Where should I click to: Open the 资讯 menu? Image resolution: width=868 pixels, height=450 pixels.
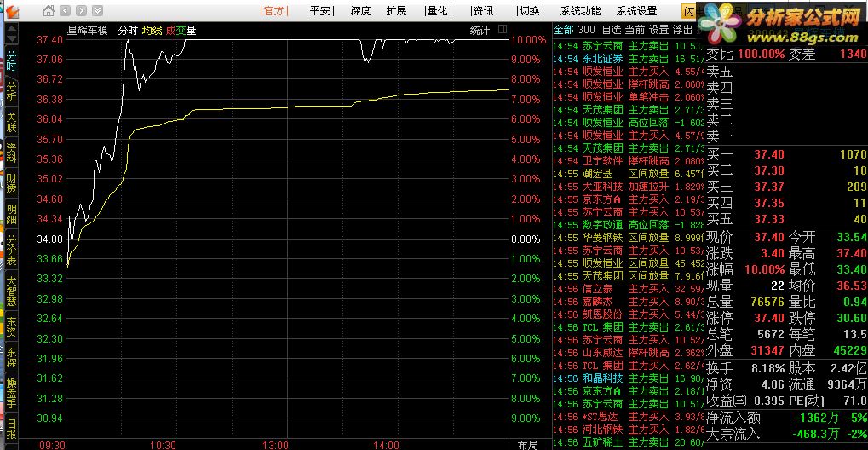(x=484, y=11)
